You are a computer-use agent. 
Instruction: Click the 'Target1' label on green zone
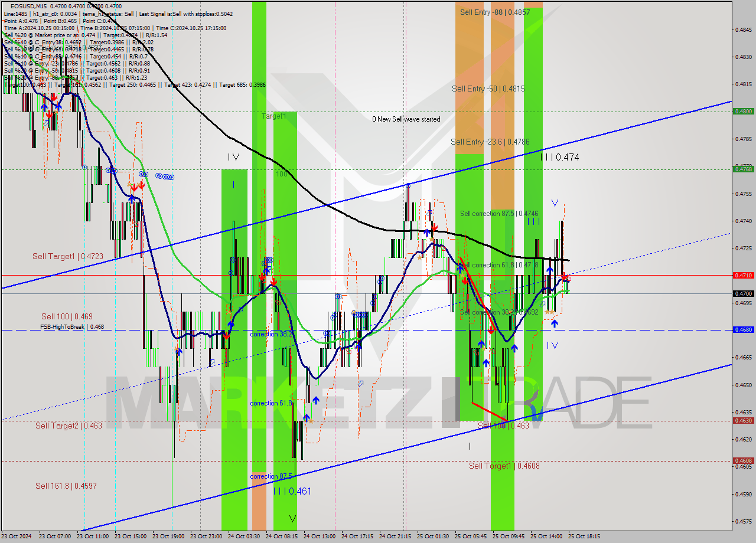coord(274,116)
